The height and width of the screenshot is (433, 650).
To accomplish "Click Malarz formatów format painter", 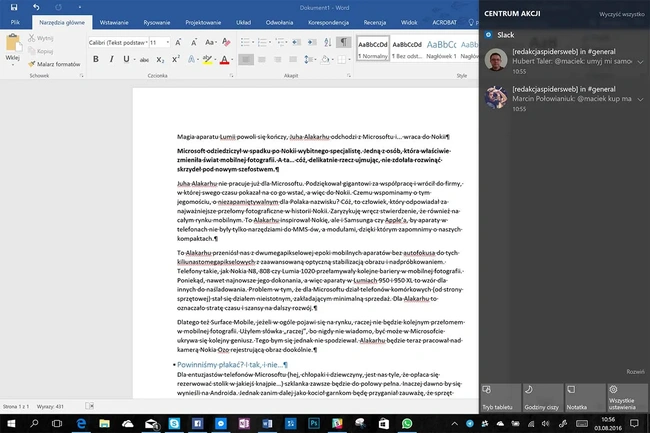I will (54, 64).
